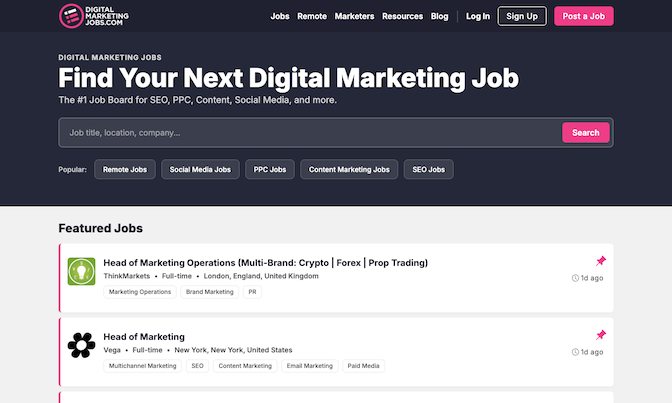Click the Log In link
The width and height of the screenshot is (672, 403).
coord(478,16)
